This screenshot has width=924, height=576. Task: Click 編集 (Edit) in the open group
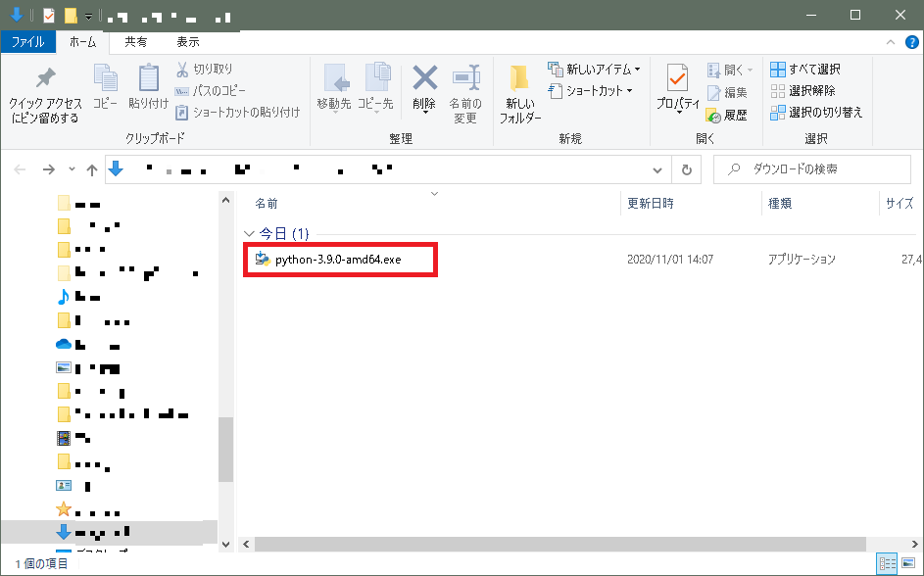(x=727, y=92)
